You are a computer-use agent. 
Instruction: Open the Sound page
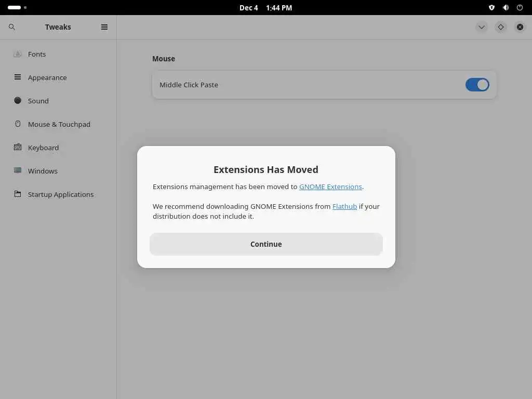[58, 101]
